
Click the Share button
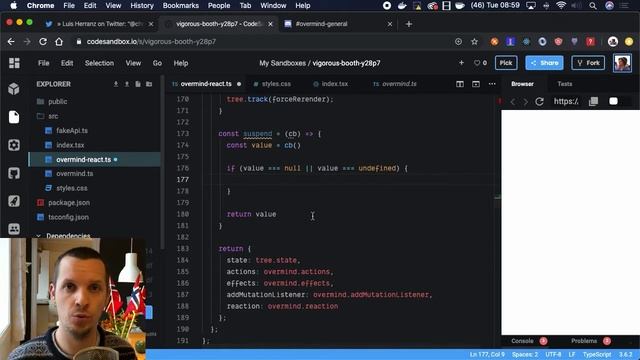coord(544,63)
